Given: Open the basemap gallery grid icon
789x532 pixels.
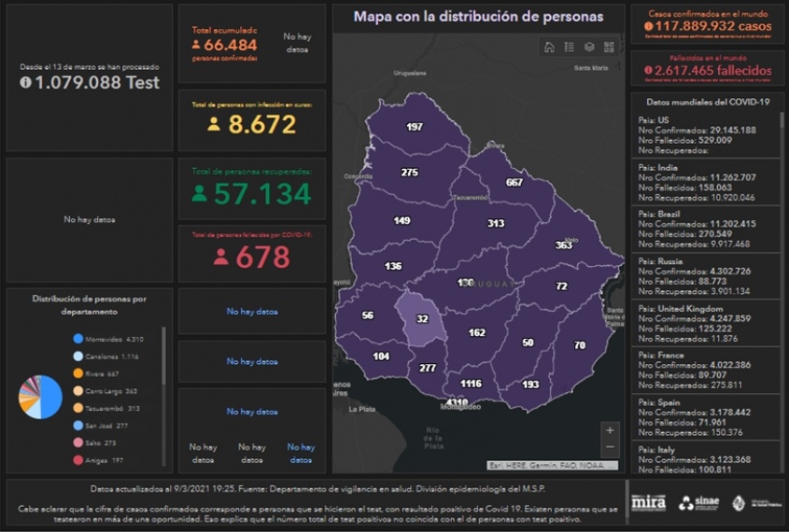Looking at the screenshot, I should [x=609, y=47].
